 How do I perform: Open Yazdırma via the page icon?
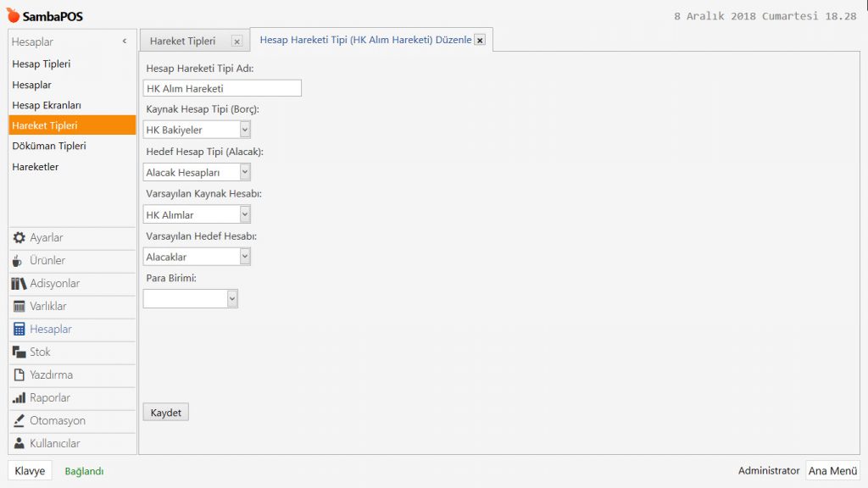[x=19, y=375]
